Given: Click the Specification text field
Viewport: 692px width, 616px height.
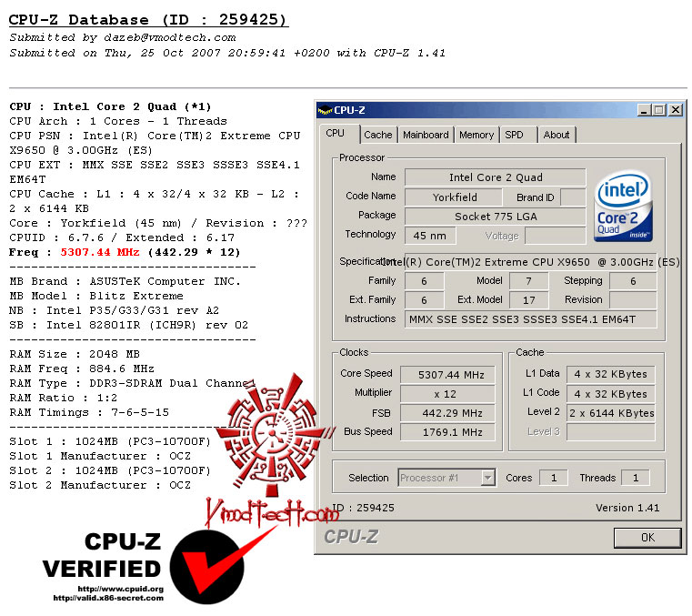Looking at the screenshot, I should (x=530, y=262).
